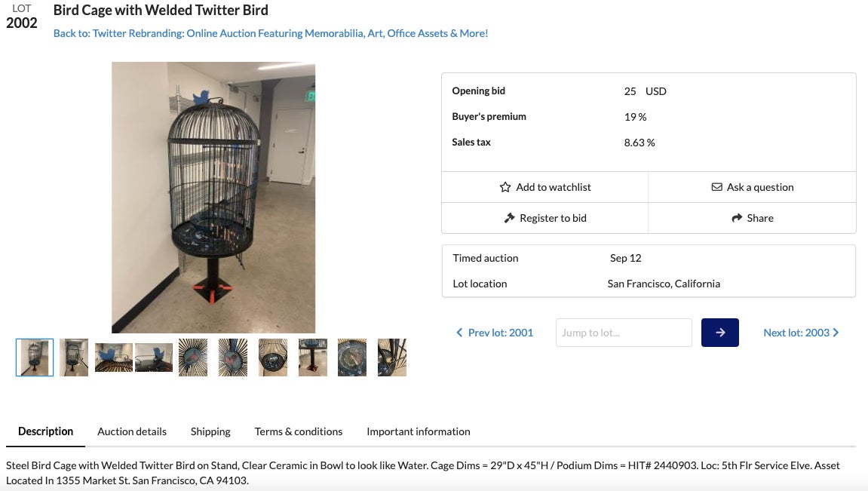The height and width of the screenshot is (491, 868).
Task: Click the right chevron beside Next lot: 2003
Action: click(x=836, y=333)
